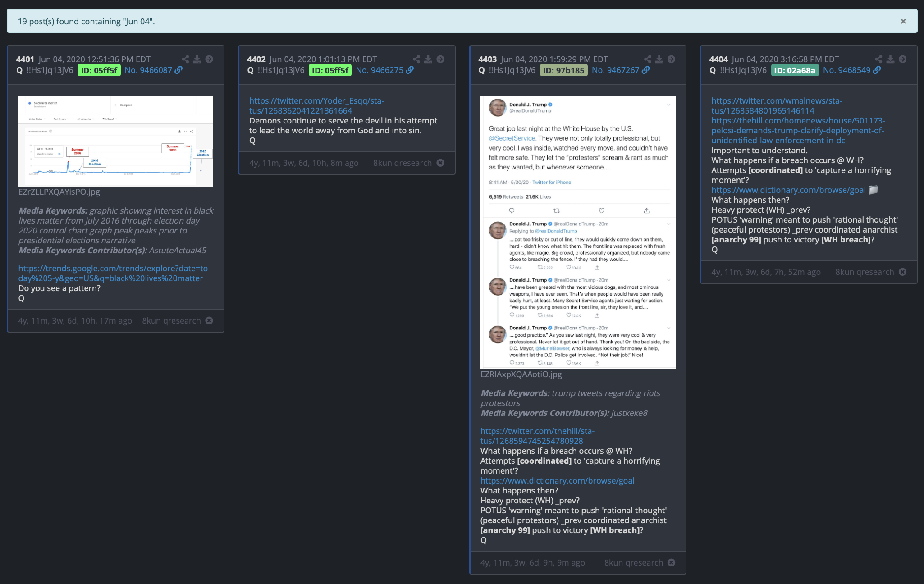924x584 pixels.
Task: Share post 4403
Action: pyautogui.click(x=648, y=59)
